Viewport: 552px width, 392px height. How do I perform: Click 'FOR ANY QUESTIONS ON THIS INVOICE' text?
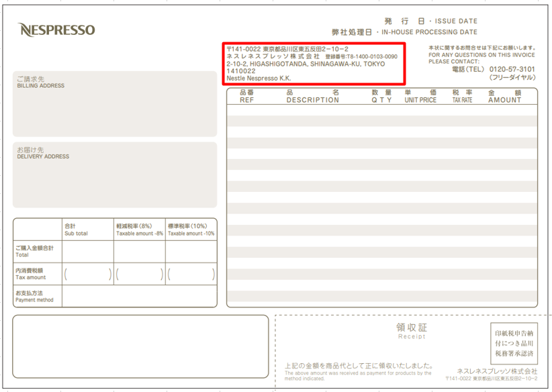point(481,55)
